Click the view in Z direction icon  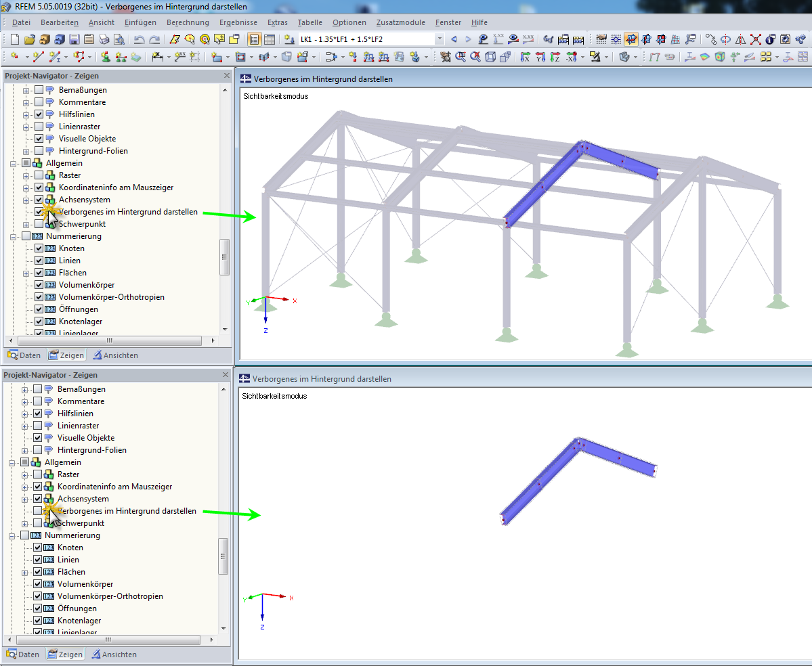pos(555,57)
